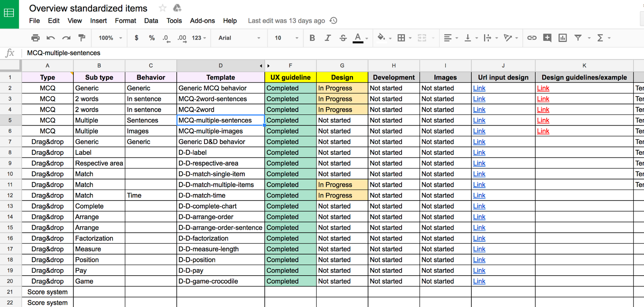The width and height of the screenshot is (644, 307).
Task: Click the Text wrapping icon
Action: pos(487,38)
